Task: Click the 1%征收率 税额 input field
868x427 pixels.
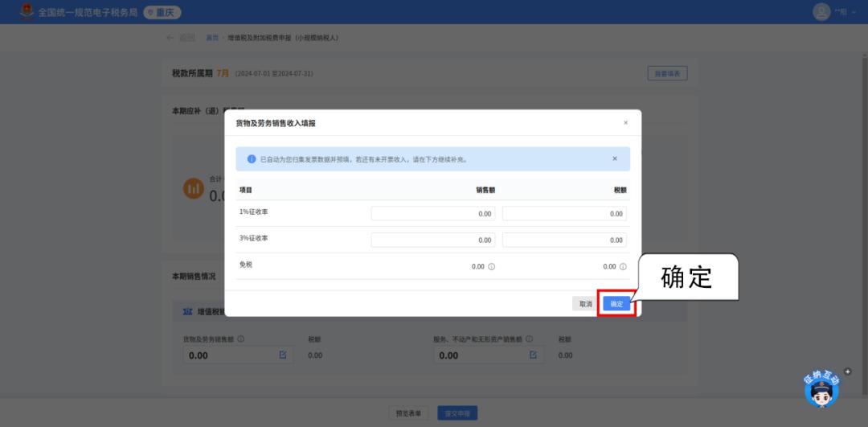Action: [x=564, y=214]
